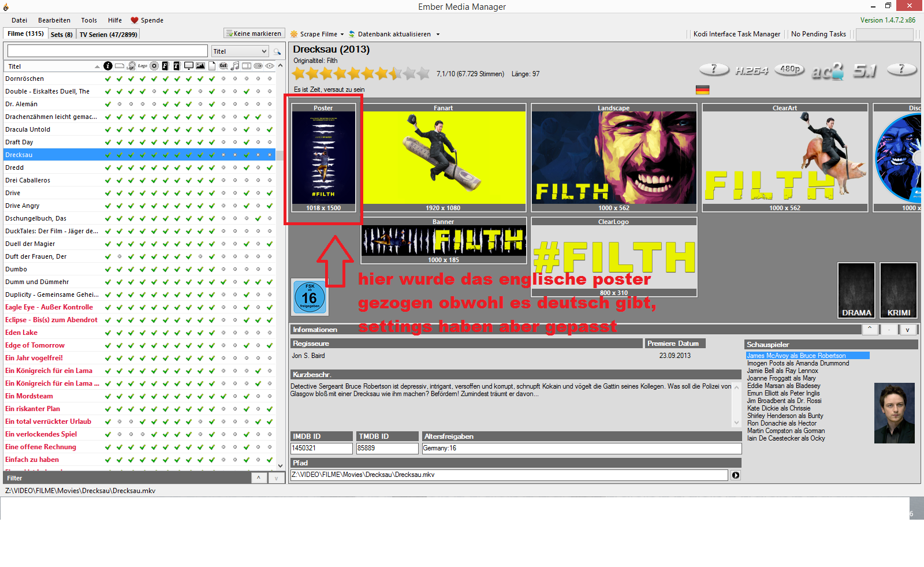Click the ClearLogo #FILTH thumbnail
The image size is (924, 567).
[x=614, y=257]
